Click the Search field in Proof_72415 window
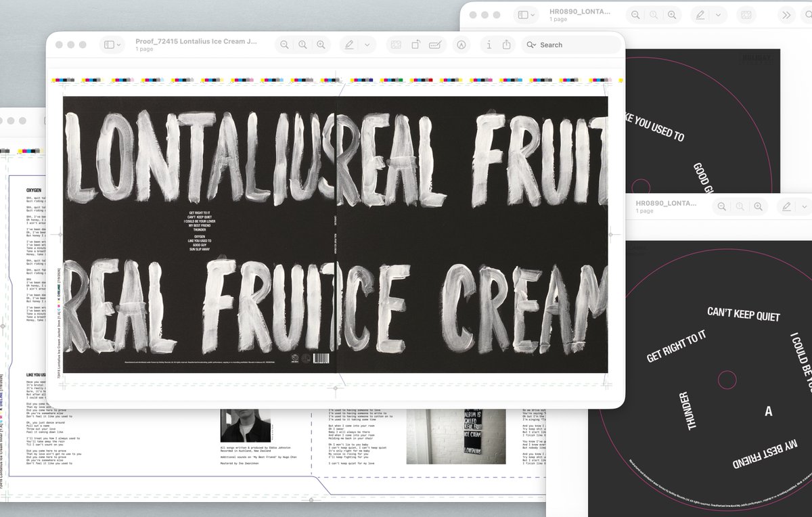The image size is (812, 517). pos(571,45)
